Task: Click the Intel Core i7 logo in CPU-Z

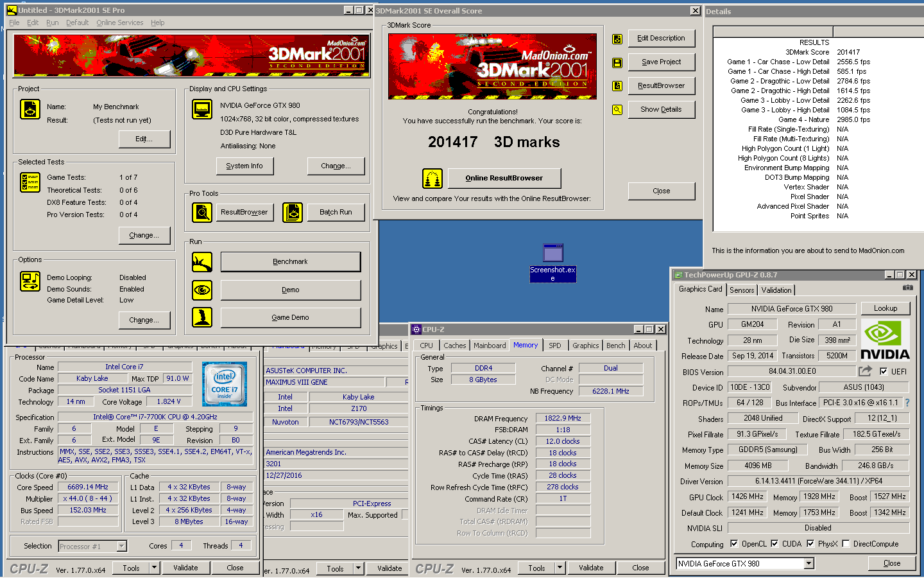Action: click(225, 384)
